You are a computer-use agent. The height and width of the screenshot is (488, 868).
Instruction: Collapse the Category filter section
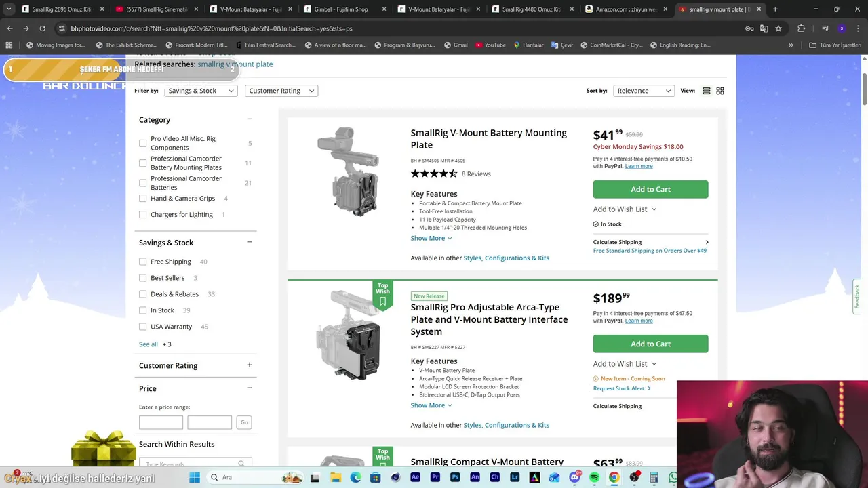coord(249,119)
